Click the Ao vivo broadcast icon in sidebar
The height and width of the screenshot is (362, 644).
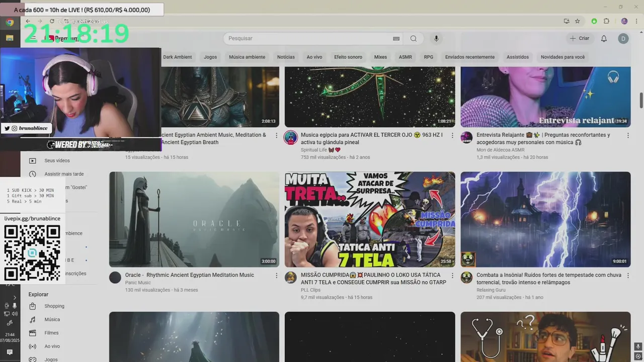[33, 346]
